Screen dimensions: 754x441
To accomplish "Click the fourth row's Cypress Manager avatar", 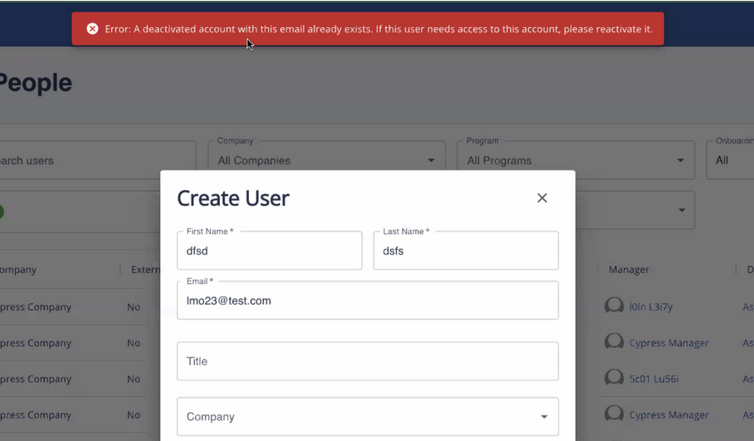I will [614, 415].
